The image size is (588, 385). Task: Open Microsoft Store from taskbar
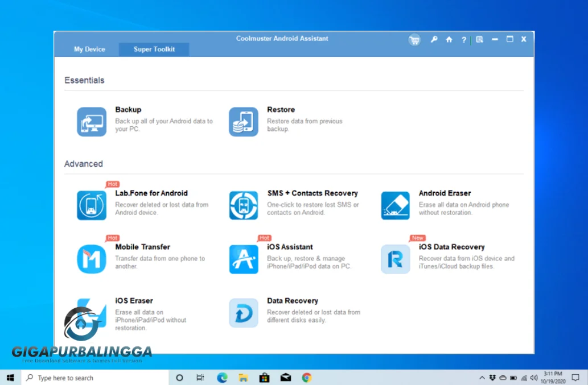264,378
